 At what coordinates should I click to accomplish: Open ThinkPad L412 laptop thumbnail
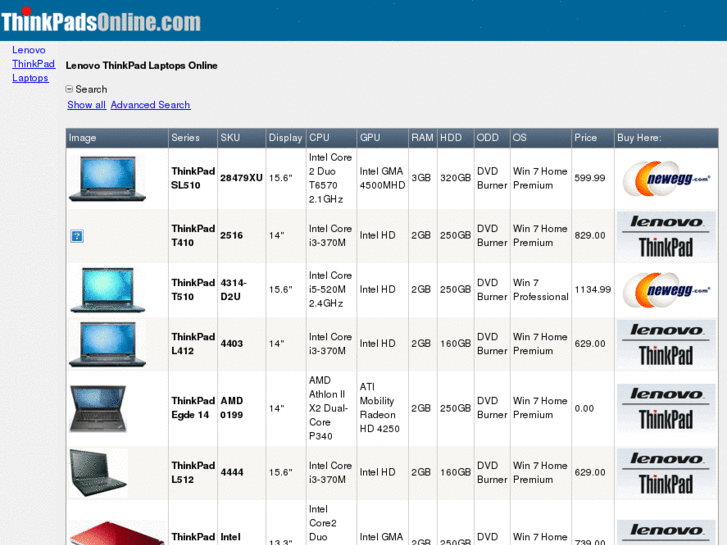pos(108,344)
